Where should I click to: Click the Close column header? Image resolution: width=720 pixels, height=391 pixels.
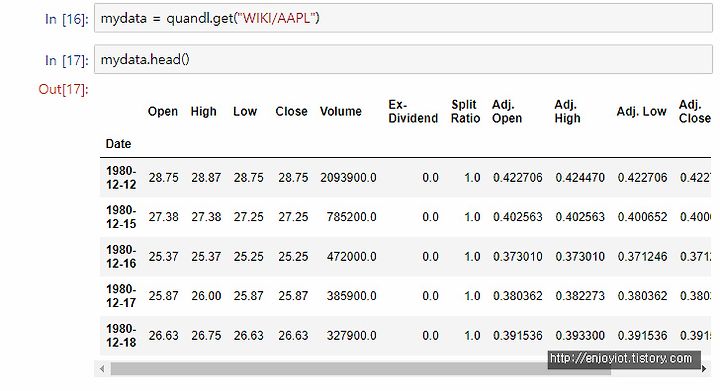click(x=291, y=112)
